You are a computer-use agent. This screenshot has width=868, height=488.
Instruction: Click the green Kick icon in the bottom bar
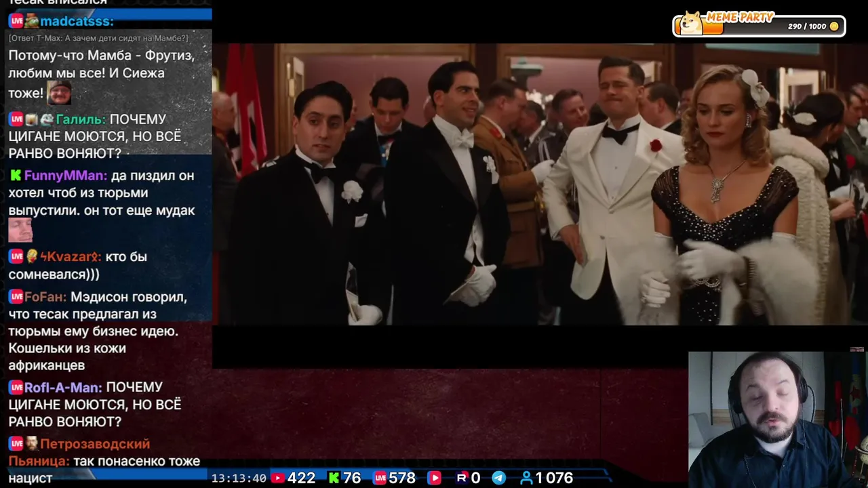pyautogui.click(x=334, y=478)
